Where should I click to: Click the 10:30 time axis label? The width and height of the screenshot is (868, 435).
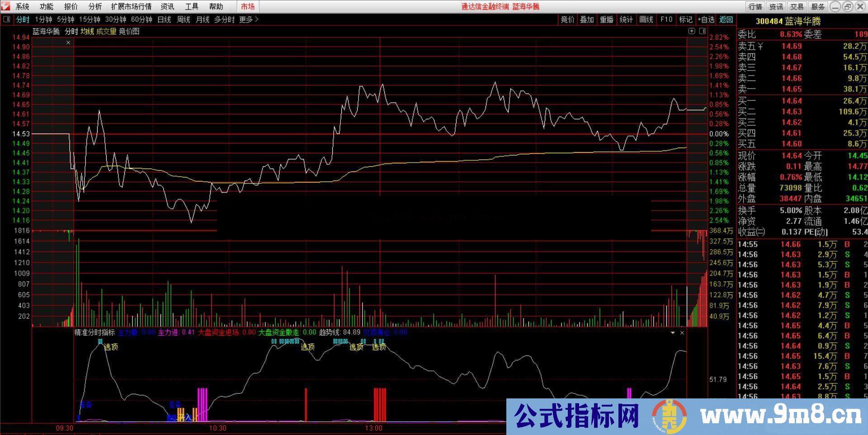pyautogui.click(x=218, y=428)
